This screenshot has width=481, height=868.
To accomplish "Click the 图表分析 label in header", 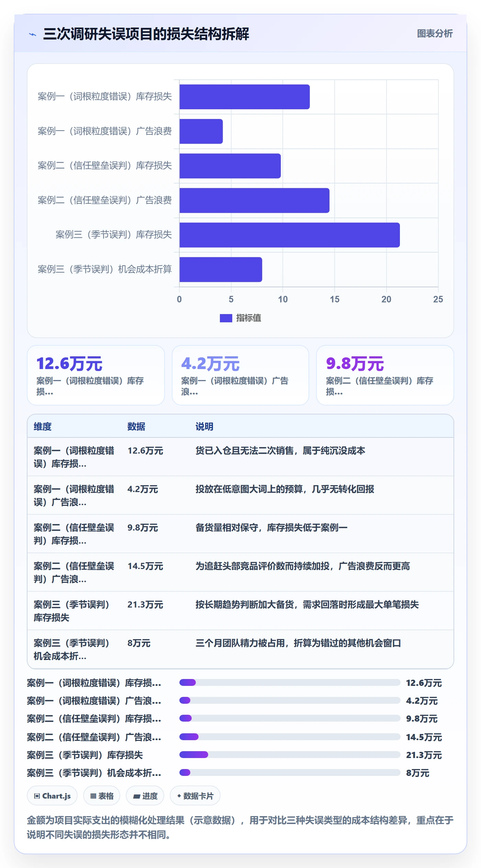I will click(x=435, y=34).
